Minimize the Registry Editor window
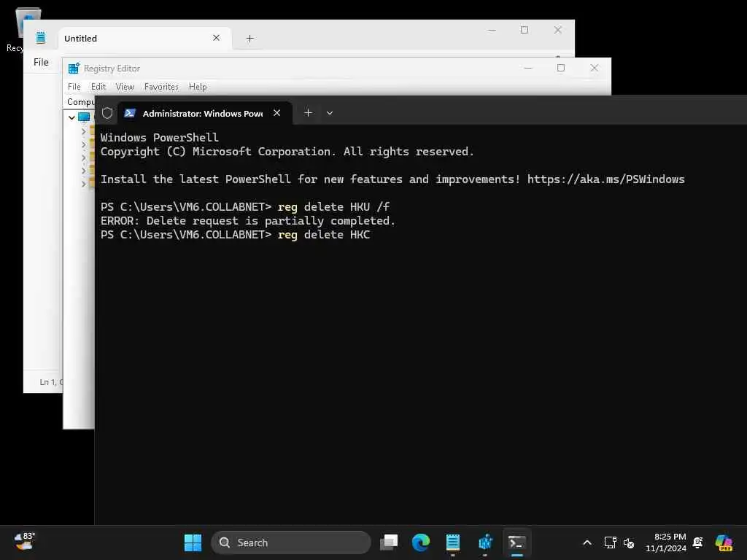 coord(528,68)
